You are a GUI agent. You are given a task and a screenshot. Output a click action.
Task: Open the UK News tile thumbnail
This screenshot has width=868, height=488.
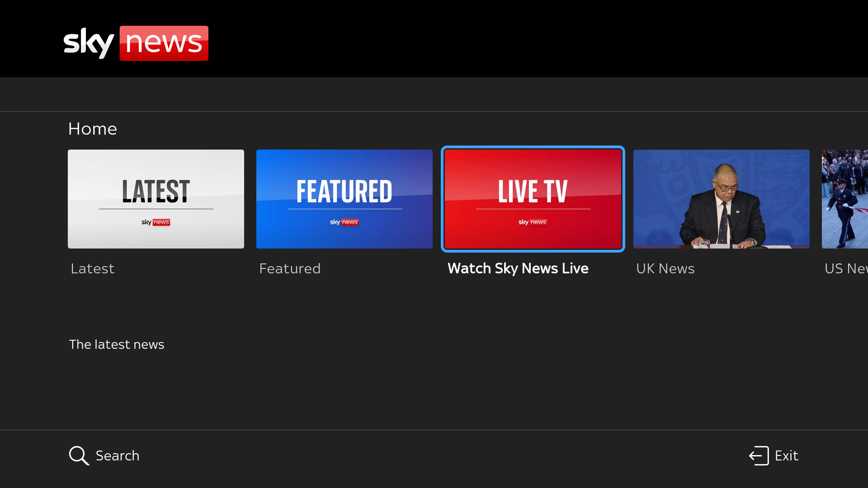pyautogui.click(x=721, y=199)
